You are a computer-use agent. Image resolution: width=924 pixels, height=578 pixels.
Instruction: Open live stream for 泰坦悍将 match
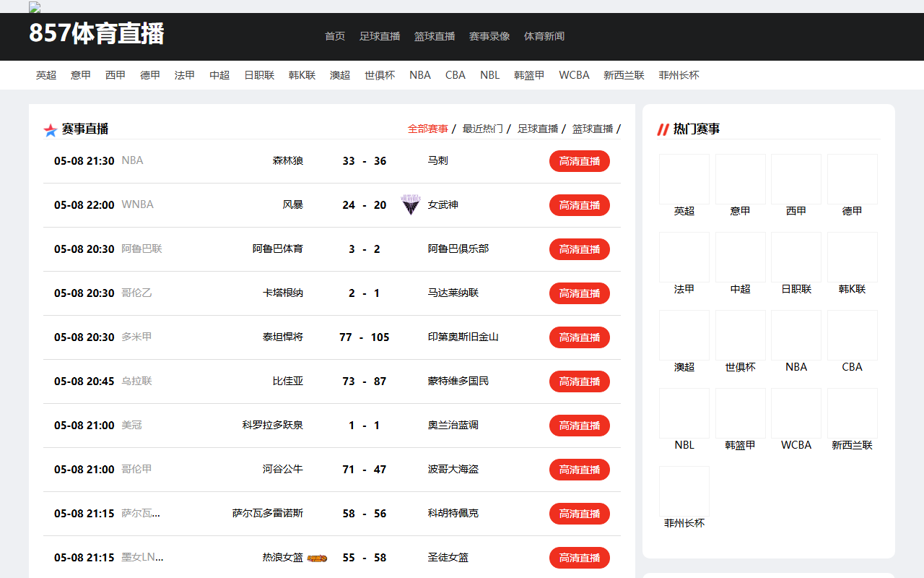580,337
